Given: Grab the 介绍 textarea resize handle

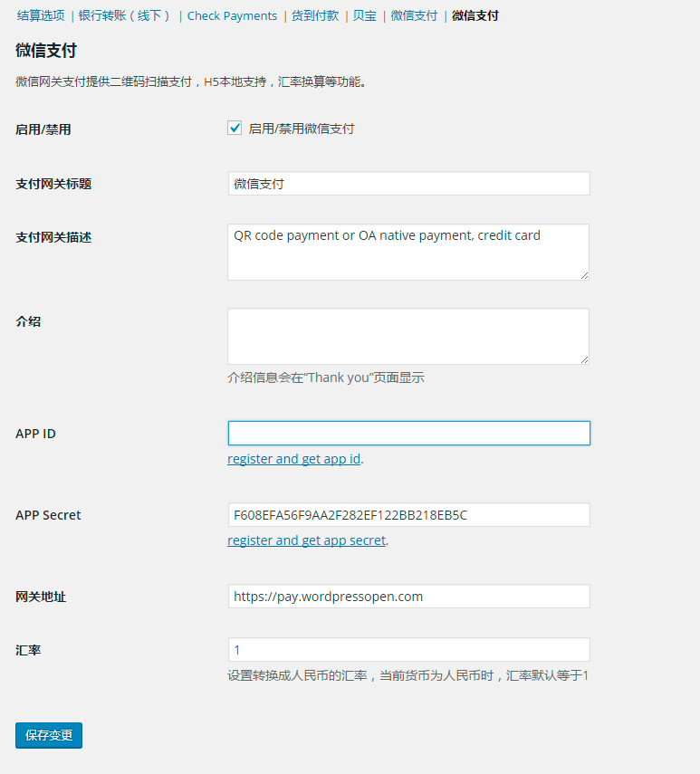Looking at the screenshot, I should (584, 360).
